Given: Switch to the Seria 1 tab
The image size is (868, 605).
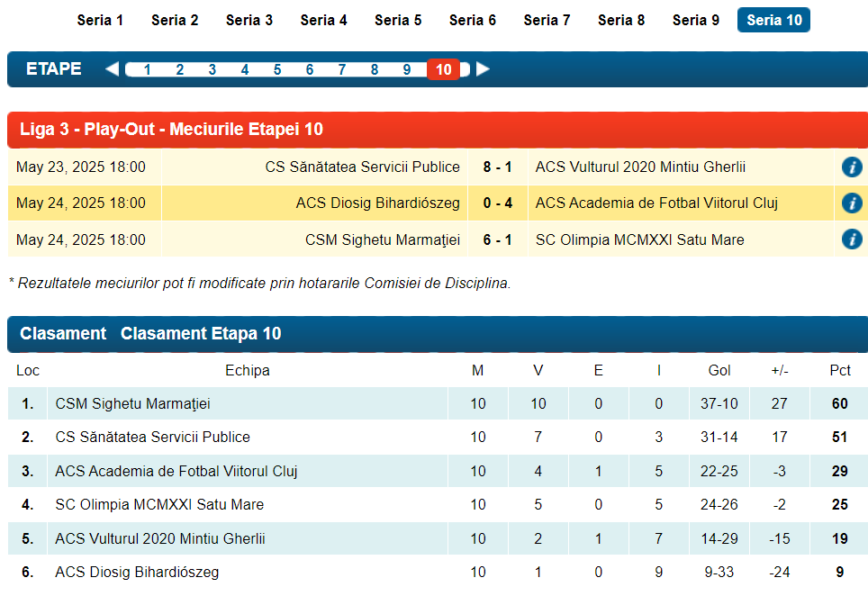Looking at the screenshot, I should coord(100,20).
